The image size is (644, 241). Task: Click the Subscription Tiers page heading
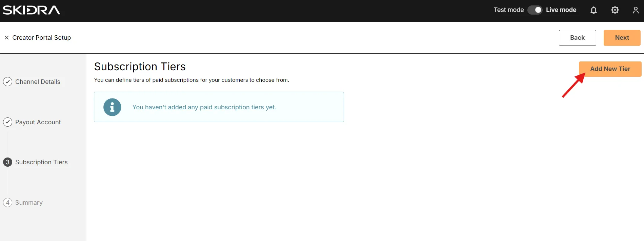coord(140,67)
